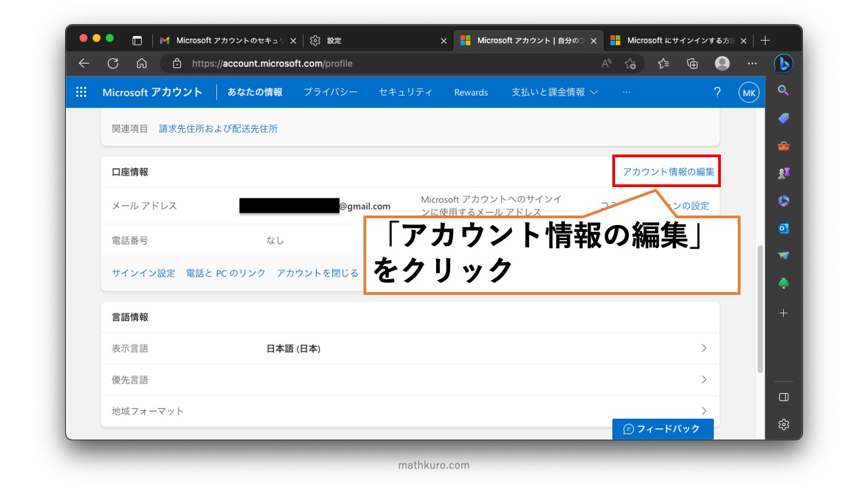Expand the 表示言語 row
This screenshot has width=868, height=488.
[703, 348]
